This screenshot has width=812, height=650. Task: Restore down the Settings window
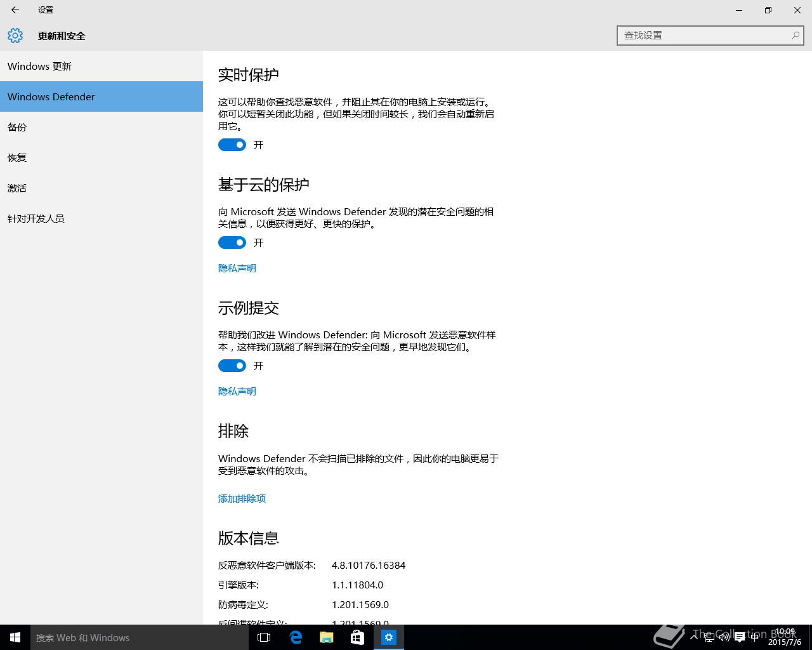point(768,10)
